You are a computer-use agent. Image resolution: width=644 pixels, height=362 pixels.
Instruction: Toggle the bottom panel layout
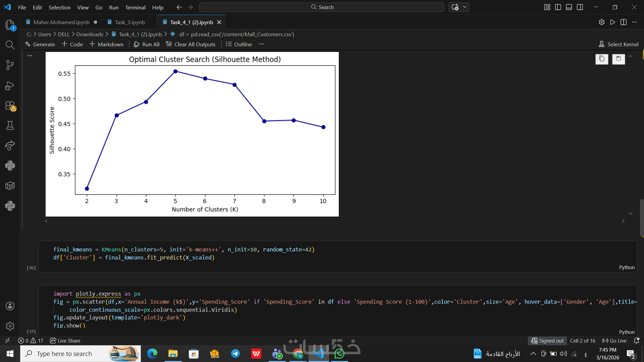(x=569, y=7)
